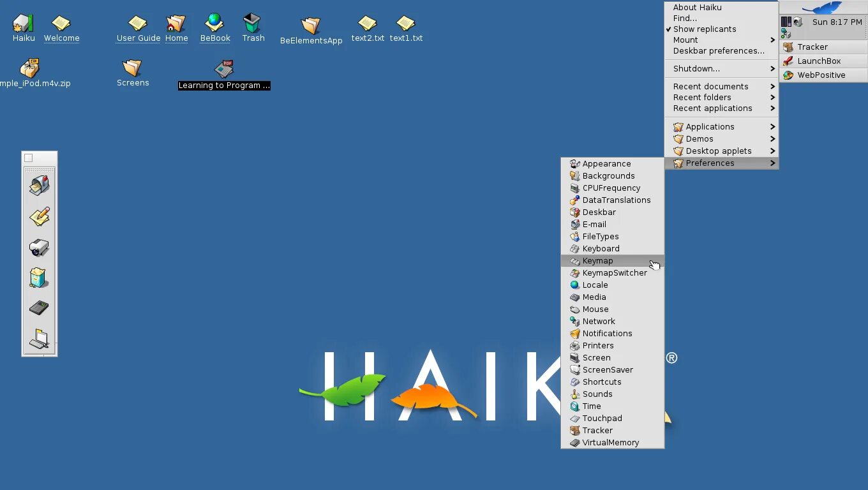Choose the Find... menu entry
Image resolution: width=868 pixels, height=490 pixels.
(721, 19)
